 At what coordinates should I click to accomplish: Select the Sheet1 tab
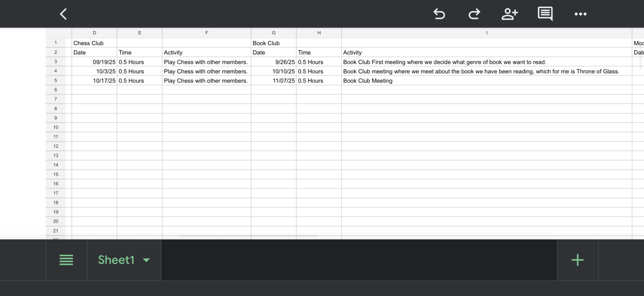click(116, 260)
